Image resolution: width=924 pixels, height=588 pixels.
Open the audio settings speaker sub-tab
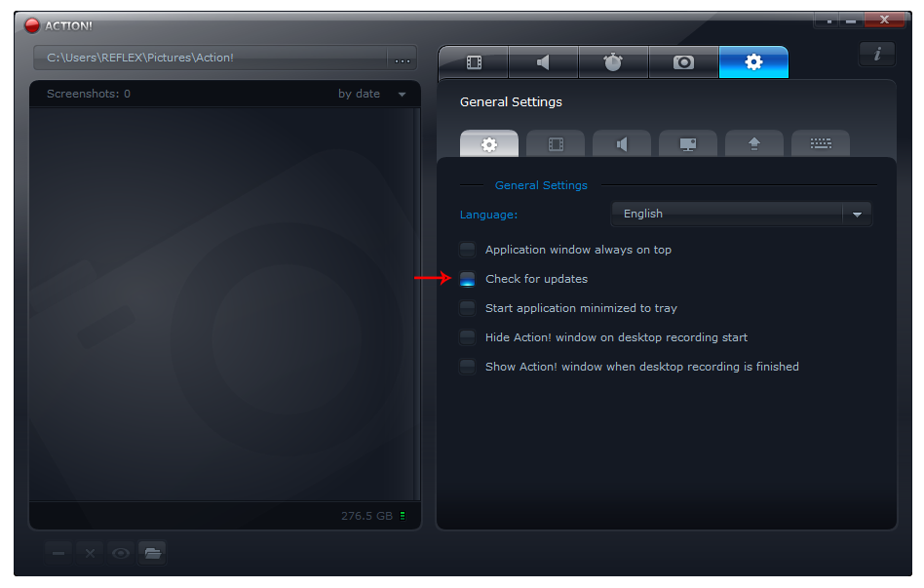point(622,144)
